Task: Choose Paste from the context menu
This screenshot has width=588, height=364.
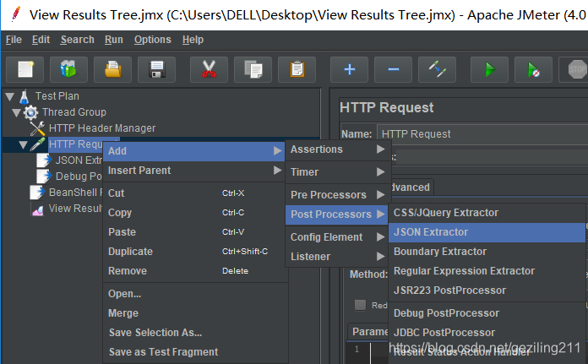Action: 195,232
